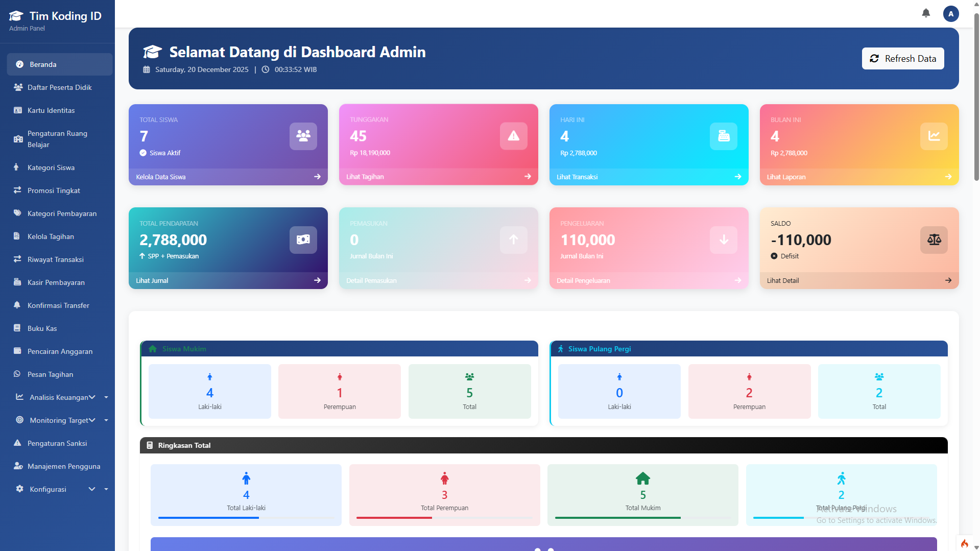Viewport: 980px width, 551px height.
Task: Click the warning icon on Tunggakan card
Action: click(513, 136)
